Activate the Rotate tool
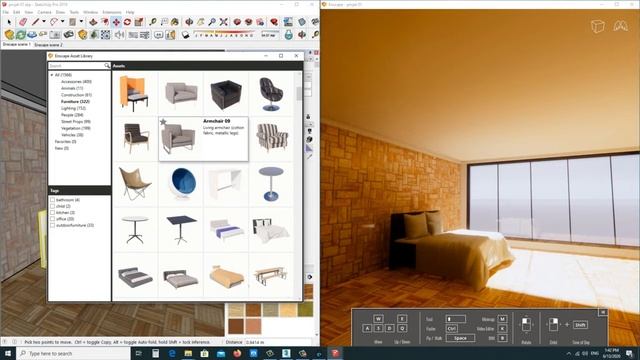This screenshot has width=640, height=360. pos(127,22)
